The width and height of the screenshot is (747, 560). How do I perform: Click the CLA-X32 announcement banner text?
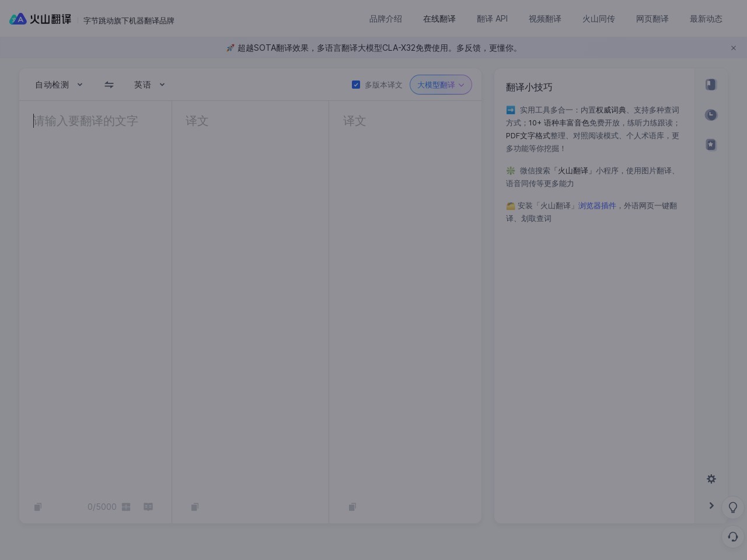373,48
